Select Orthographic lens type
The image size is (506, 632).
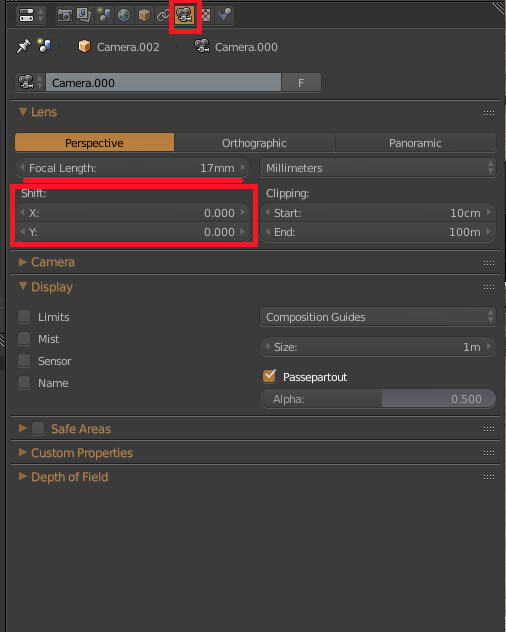pos(254,143)
